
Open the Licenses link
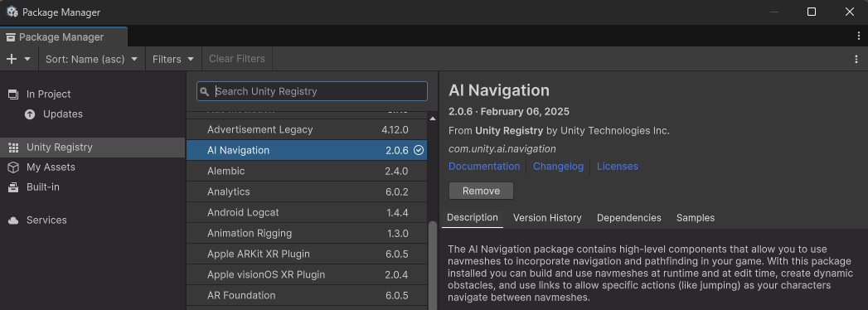pyautogui.click(x=618, y=166)
